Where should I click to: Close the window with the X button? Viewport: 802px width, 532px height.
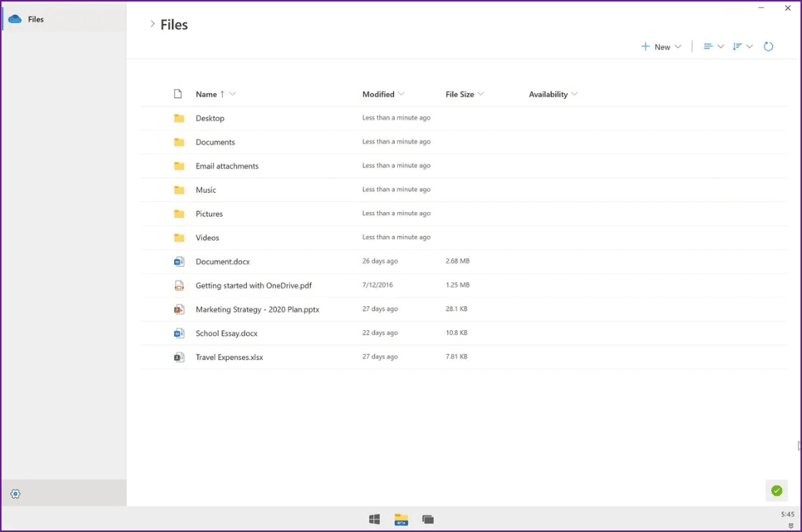pos(787,8)
